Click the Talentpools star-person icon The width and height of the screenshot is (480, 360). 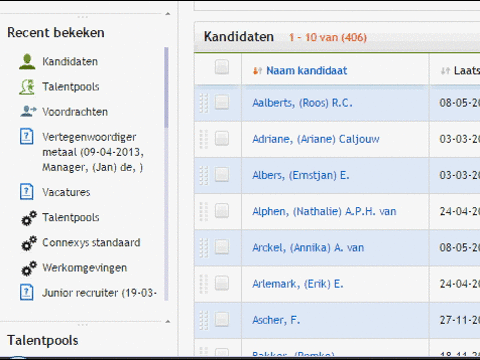click(x=27, y=87)
